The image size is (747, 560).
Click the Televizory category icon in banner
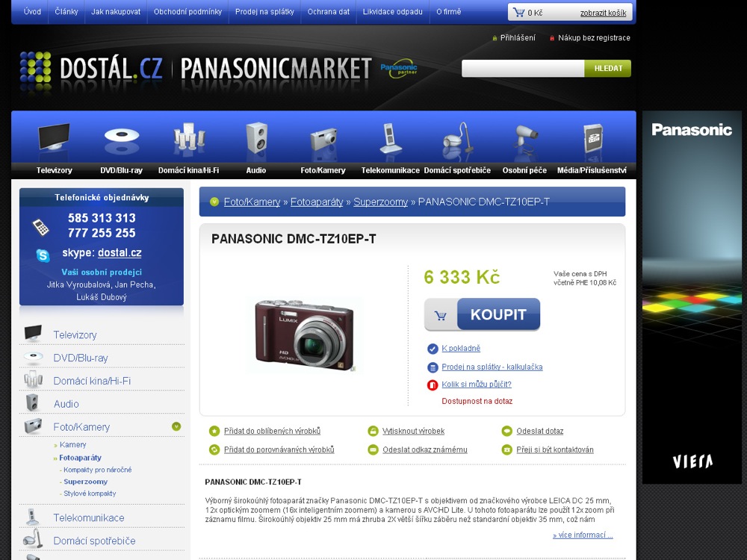coord(55,139)
